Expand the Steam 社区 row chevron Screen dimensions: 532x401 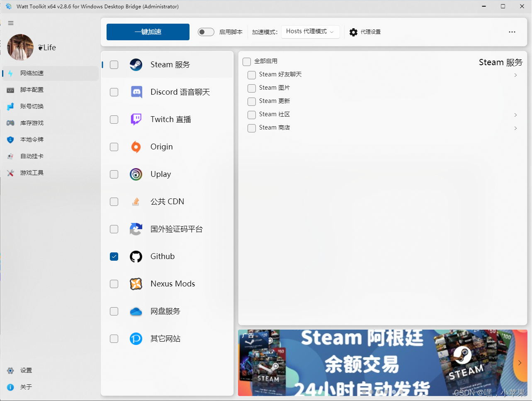coord(515,115)
